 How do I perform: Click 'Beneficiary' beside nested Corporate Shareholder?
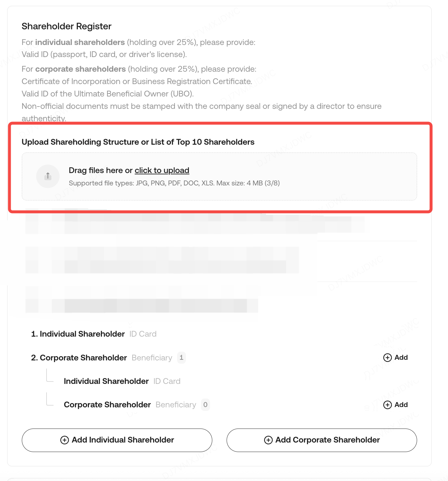(x=176, y=405)
